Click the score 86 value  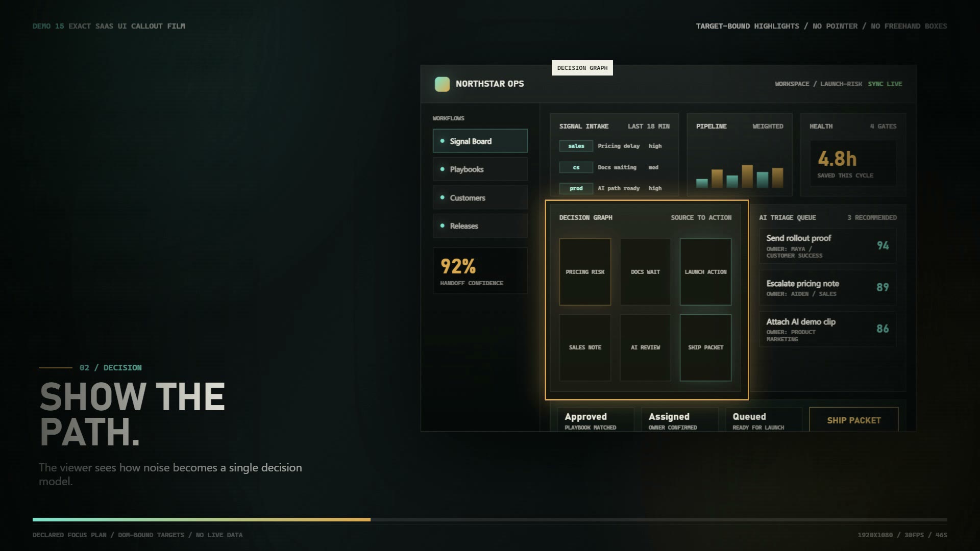883,329
